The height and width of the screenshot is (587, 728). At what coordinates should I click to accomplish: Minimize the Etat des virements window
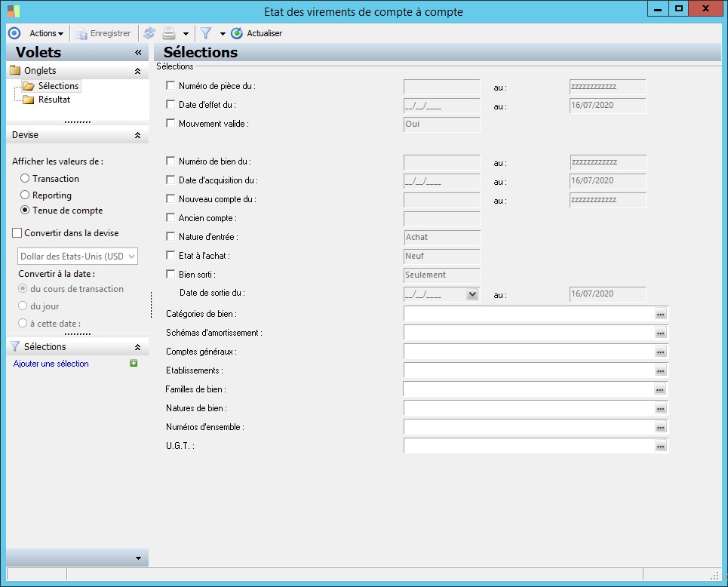pyautogui.click(x=657, y=9)
